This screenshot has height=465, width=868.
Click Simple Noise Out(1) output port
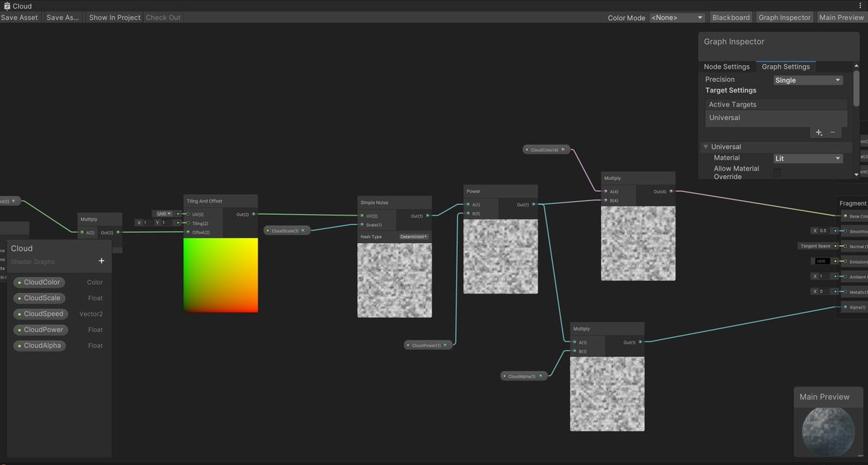[x=427, y=216]
